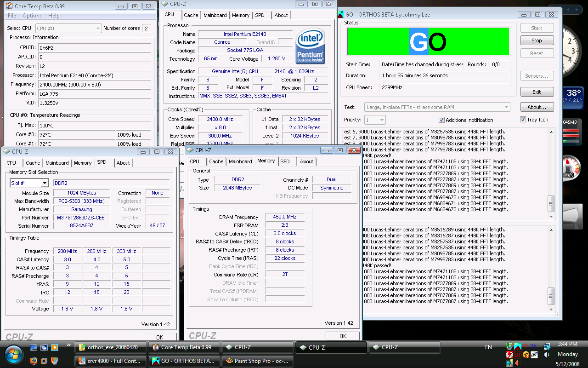Expand the Select CPU dropdown
This screenshot has height=368, width=588.
point(97,29)
